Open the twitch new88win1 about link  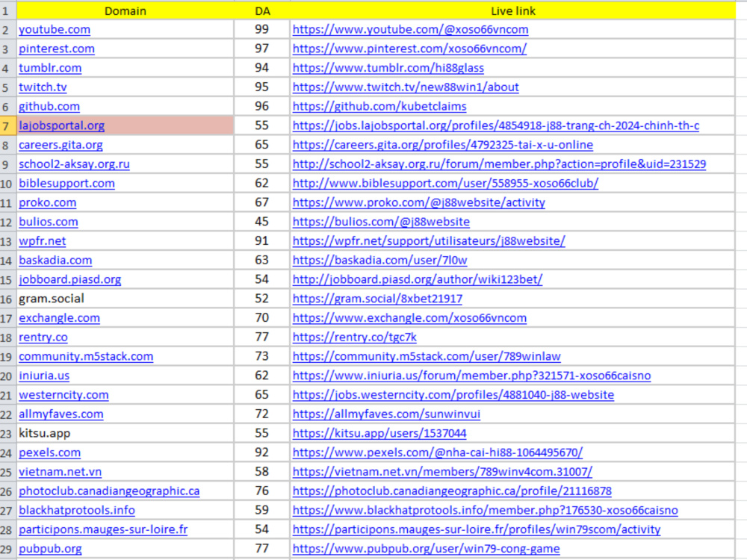406,87
